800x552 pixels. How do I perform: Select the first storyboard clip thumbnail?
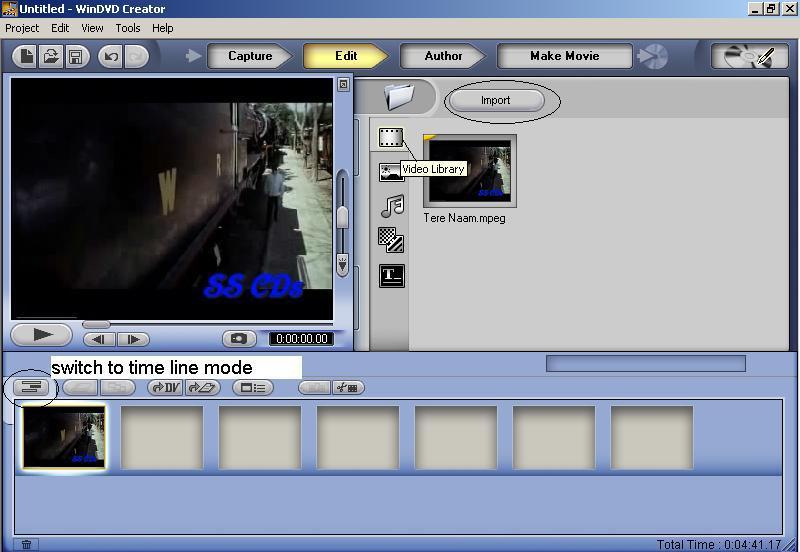(x=64, y=437)
